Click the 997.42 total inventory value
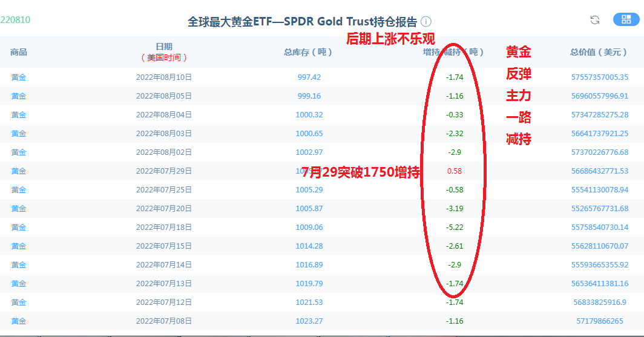This screenshot has width=644, height=337. coord(309,77)
